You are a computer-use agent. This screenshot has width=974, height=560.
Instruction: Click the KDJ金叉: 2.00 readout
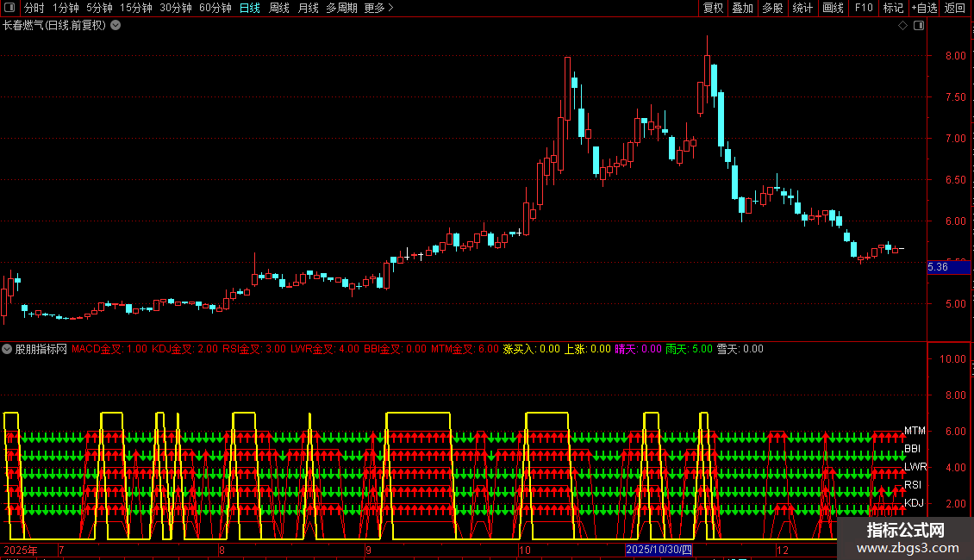click(x=185, y=349)
